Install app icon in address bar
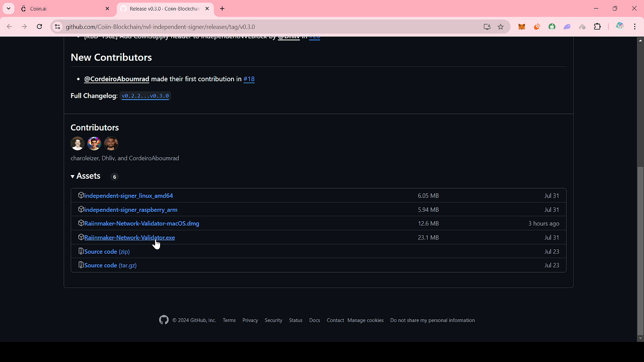 [x=487, y=27]
